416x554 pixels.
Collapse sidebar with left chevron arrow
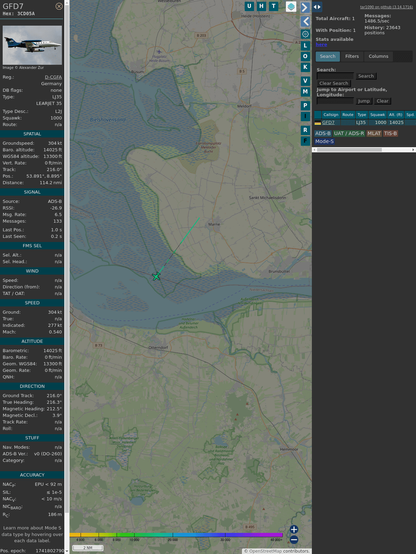(x=305, y=22)
